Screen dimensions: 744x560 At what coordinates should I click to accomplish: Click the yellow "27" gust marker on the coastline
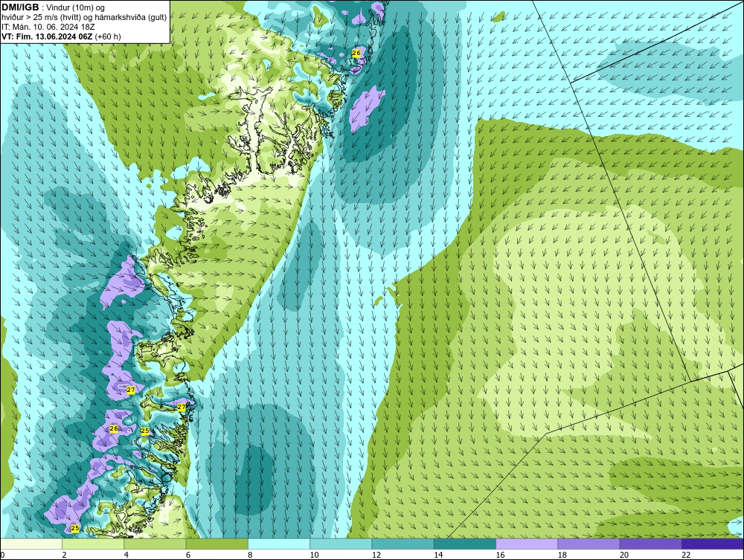(182, 407)
